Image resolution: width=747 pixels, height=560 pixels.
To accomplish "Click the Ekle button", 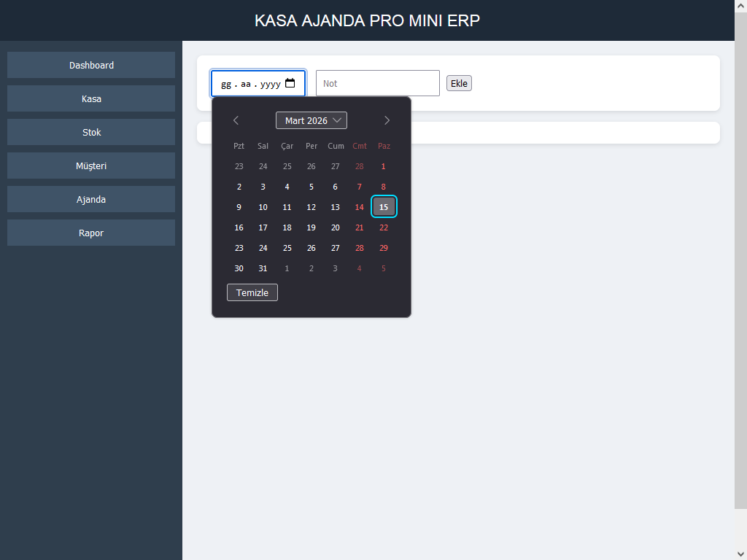I will tap(459, 83).
